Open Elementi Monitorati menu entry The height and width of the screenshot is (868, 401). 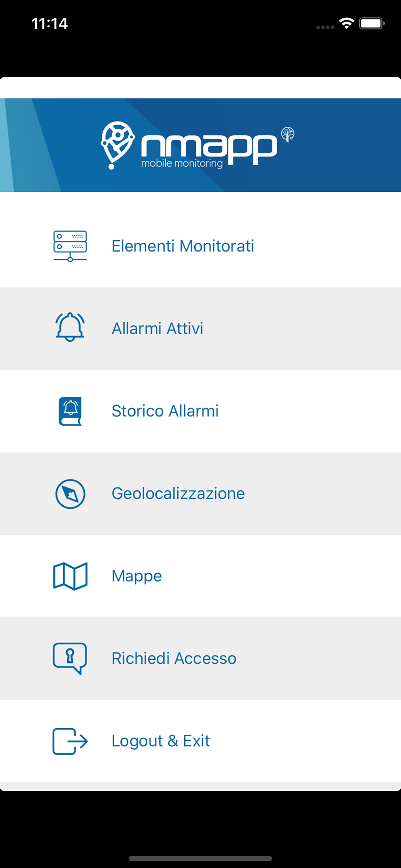click(200, 246)
